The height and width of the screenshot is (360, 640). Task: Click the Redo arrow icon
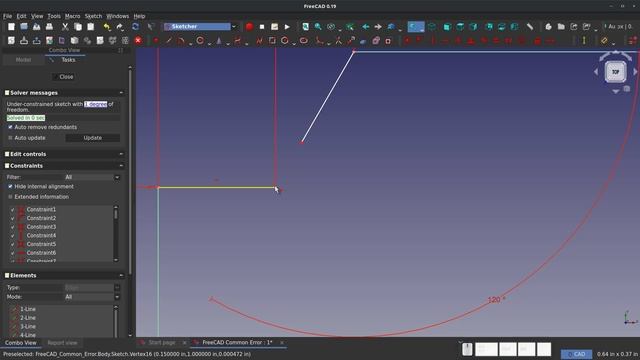120,27
